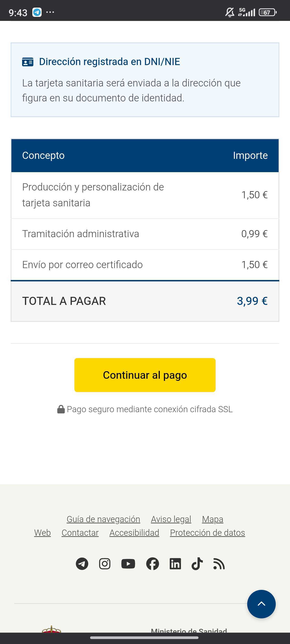Open the Guía de navegación link
This screenshot has width=290, height=644.
click(103, 519)
